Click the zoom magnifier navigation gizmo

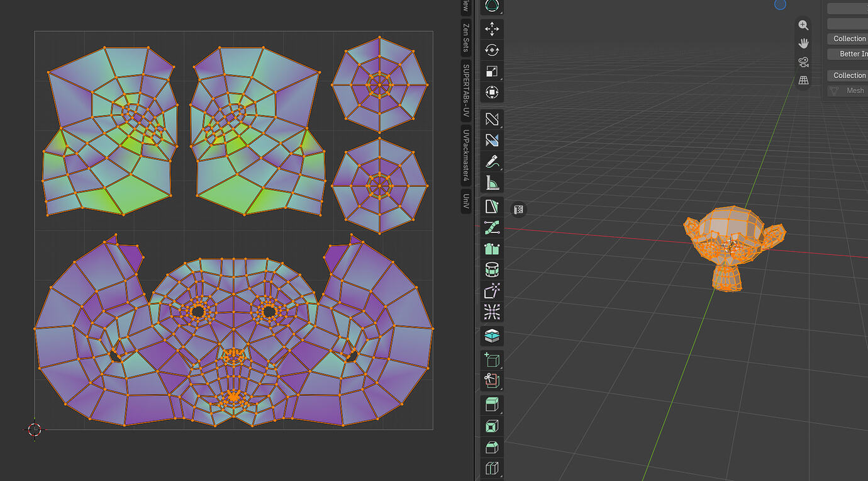(x=803, y=25)
